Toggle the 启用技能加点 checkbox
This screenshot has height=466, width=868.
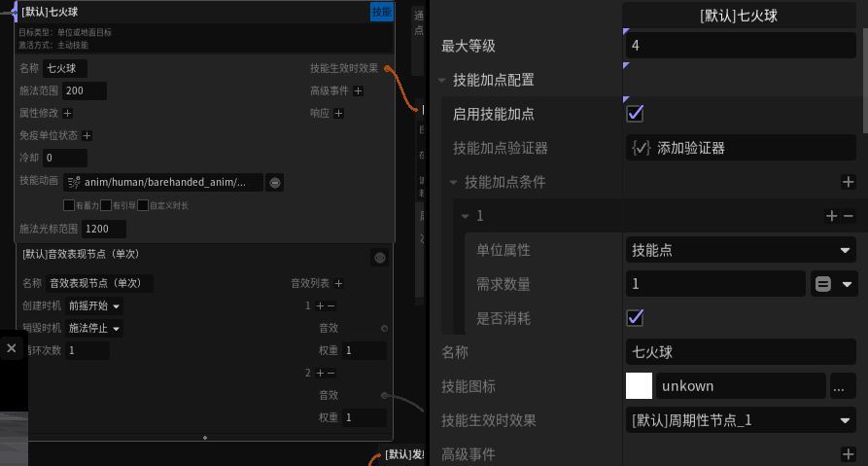pos(635,114)
